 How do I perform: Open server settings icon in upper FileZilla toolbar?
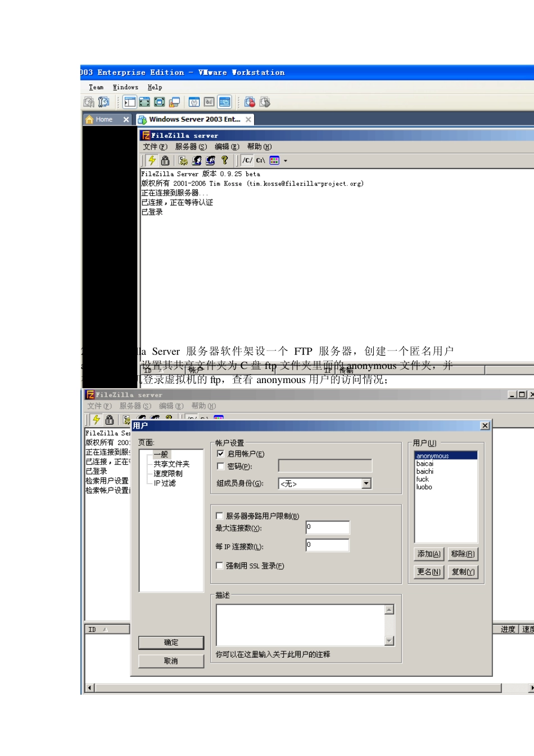[x=183, y=160]
